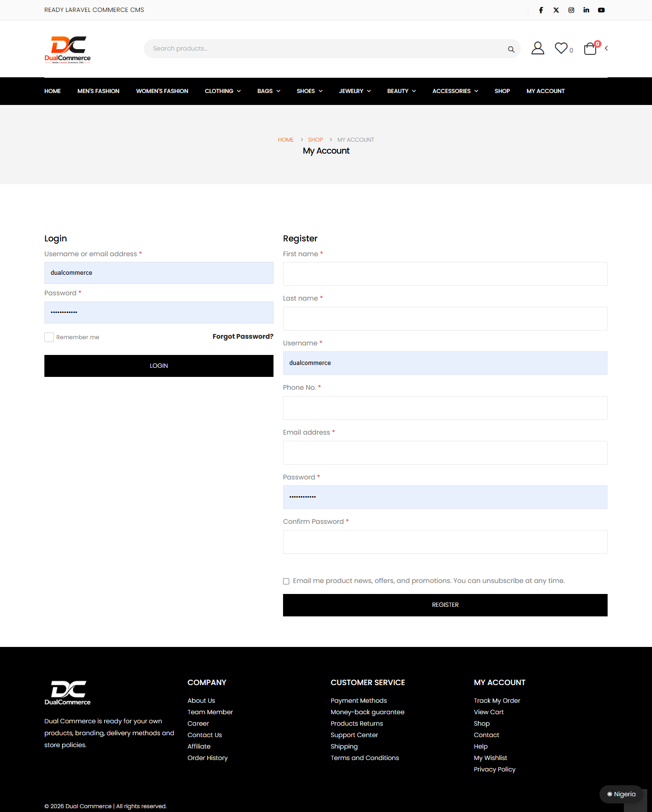Click the search magnifier icon
The image size is (652, 812).
511,49
